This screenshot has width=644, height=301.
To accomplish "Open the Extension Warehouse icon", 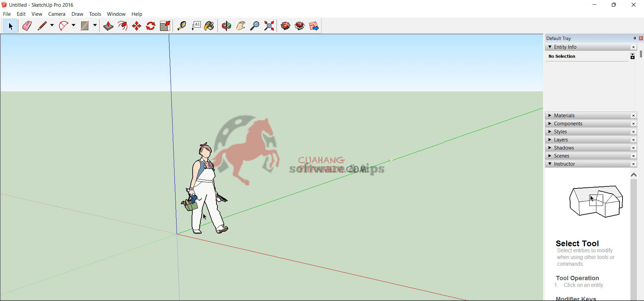I will [300, 26].
